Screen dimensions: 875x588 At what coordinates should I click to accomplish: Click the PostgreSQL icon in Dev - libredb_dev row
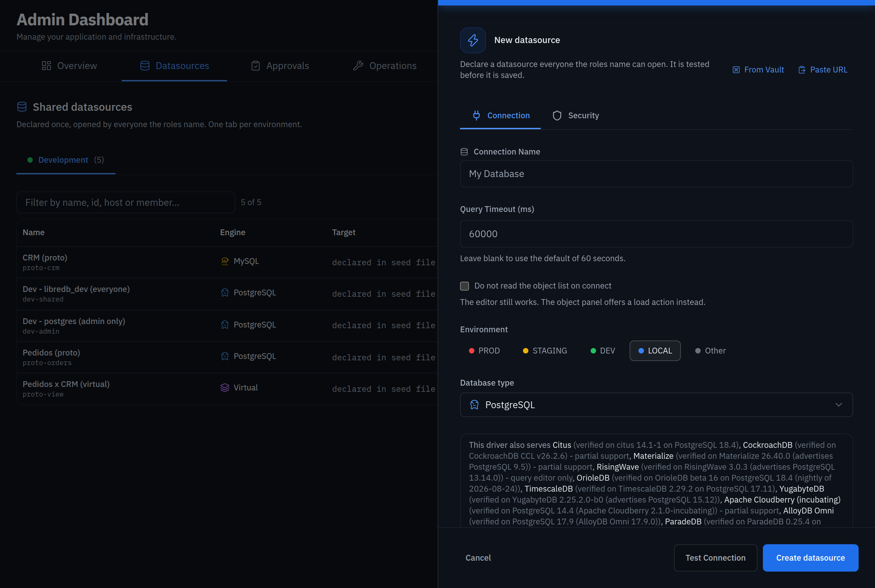coord(225,293)
